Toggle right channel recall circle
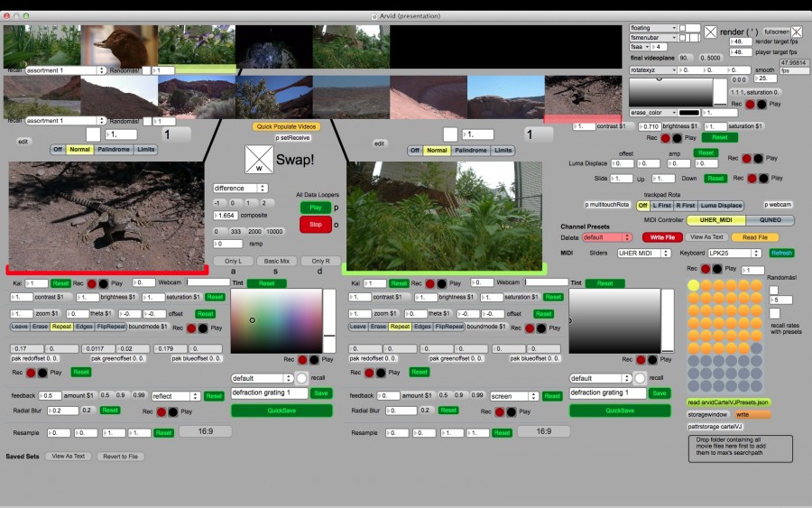812x508 pixels. pyautogui.click(x=640, y=378)
